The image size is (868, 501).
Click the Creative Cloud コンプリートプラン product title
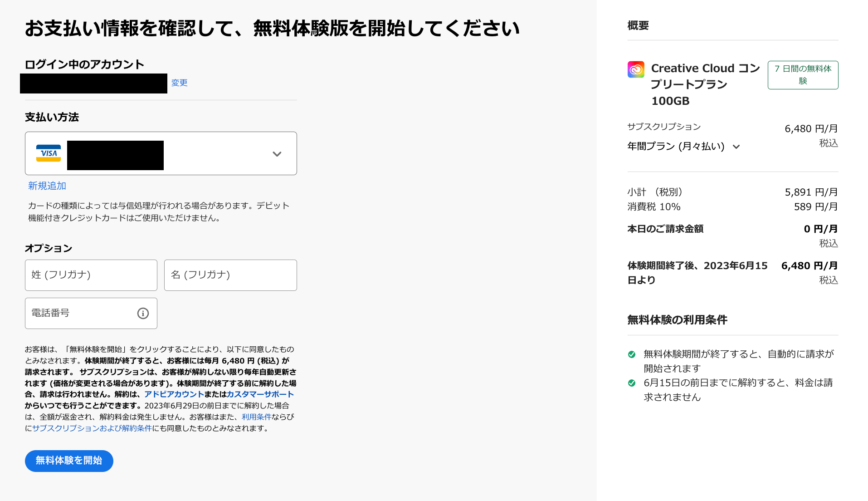pos(705,84)
